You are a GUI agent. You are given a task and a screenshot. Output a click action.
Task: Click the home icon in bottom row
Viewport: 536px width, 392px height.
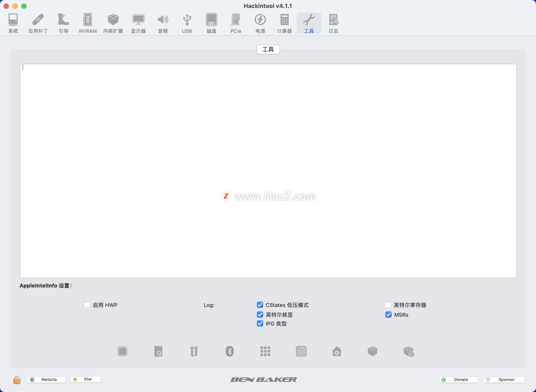337,351
